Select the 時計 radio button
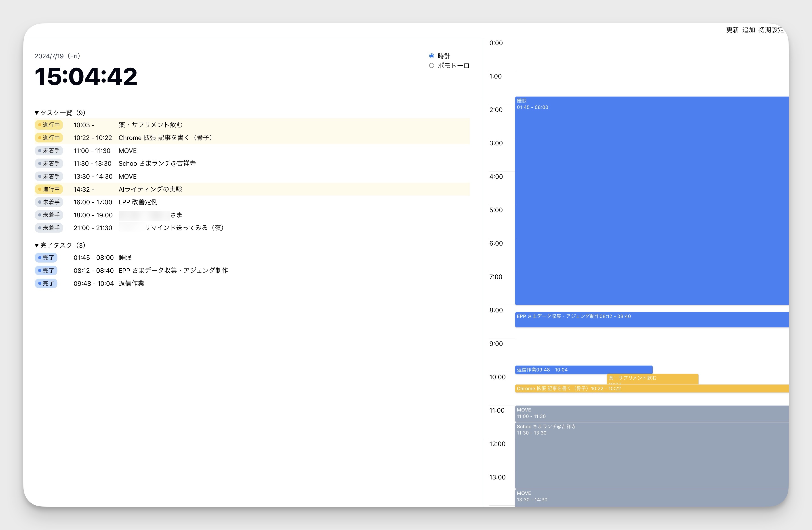Screen dimensions: 812x530 pos(432,56)
